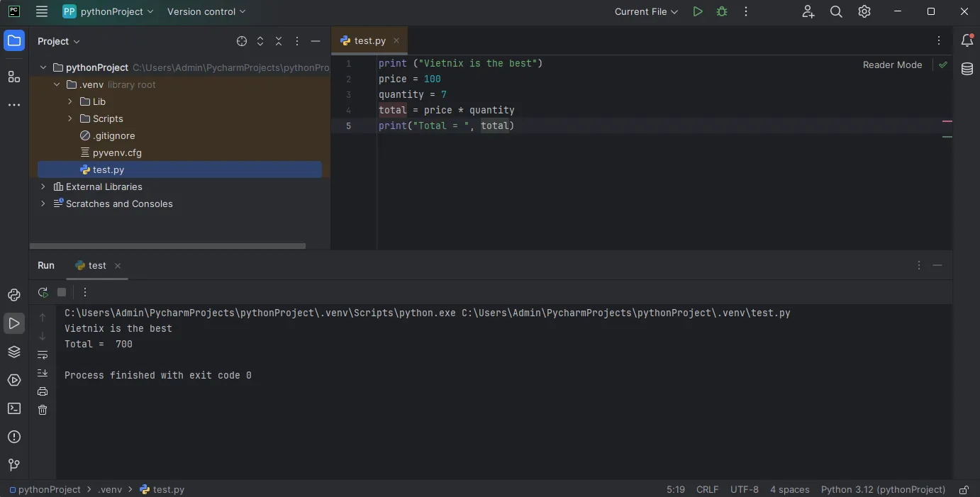Open the Services tool window
The width and height of the screenshot is (980, 497).
14,379
